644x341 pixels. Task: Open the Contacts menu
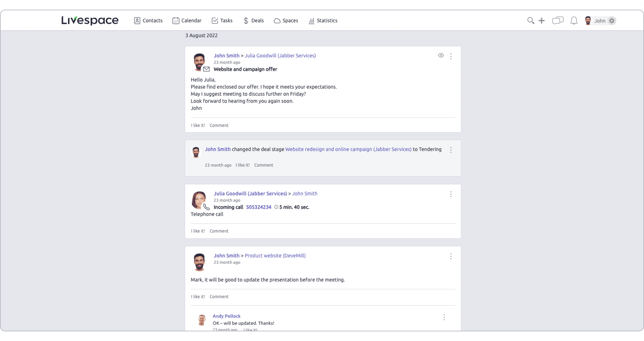coord(148,21)
